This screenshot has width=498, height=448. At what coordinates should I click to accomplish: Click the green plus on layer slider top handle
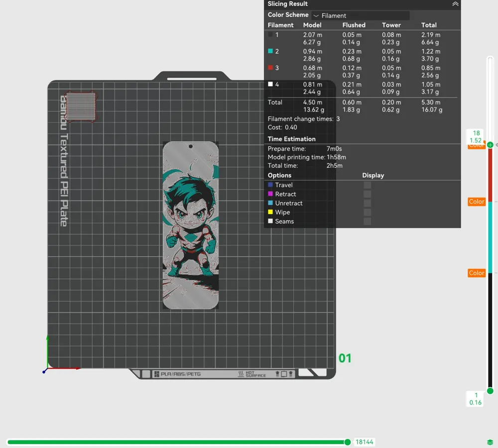tap(490, 145)
